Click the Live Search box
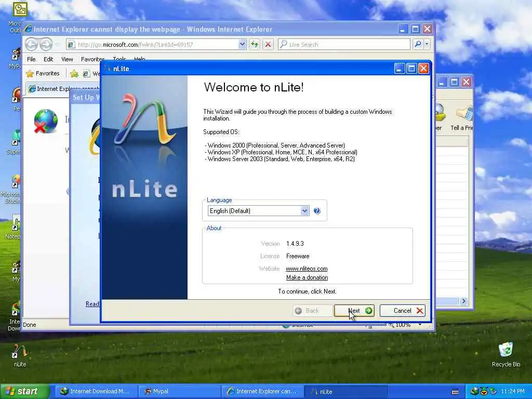 [x=344, y=45]
